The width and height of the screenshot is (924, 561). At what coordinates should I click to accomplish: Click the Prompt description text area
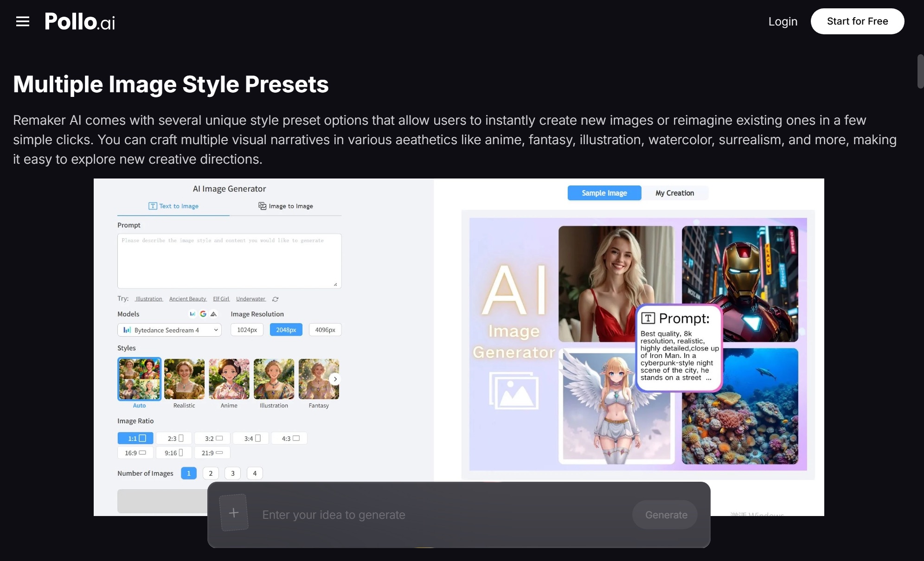[230, 261]
